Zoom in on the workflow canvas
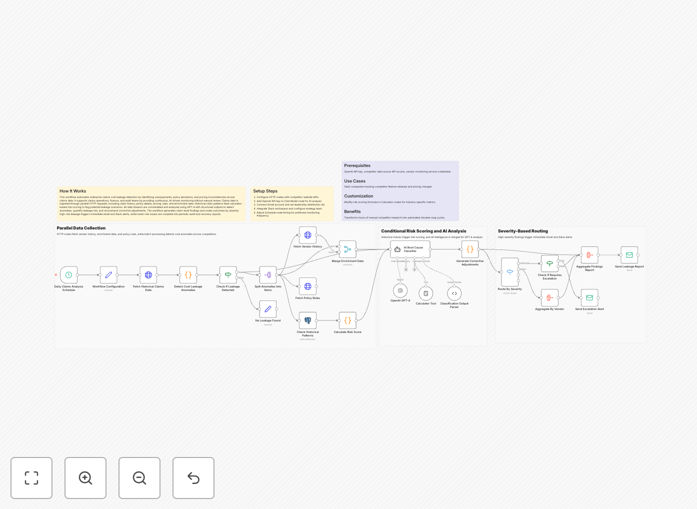This screenshot has height=509, width=697. [85, 478]
